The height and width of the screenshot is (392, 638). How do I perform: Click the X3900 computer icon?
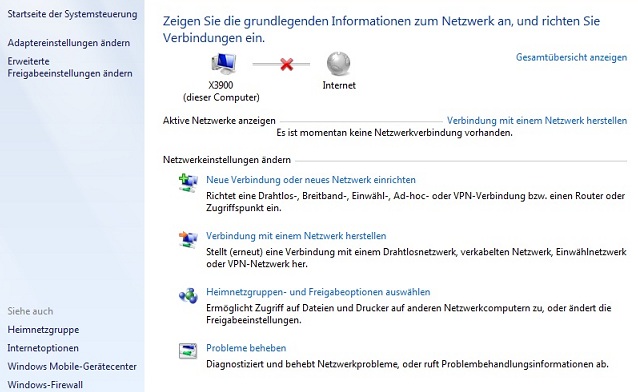tap(223, 64)
